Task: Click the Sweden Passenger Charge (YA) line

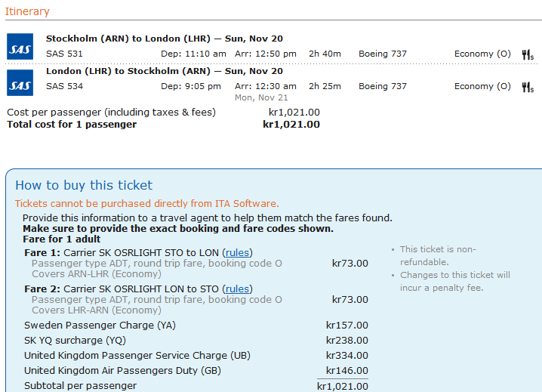Action: click(x=100, y=325)
